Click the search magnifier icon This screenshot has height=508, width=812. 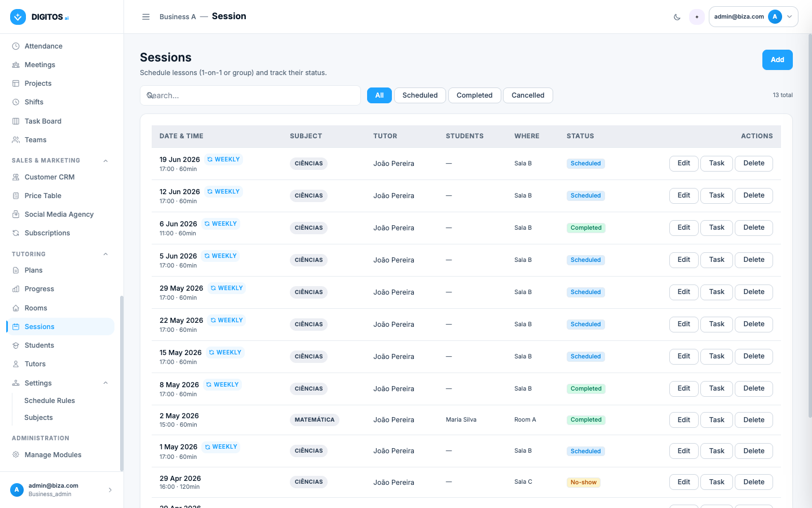(150, 95)
